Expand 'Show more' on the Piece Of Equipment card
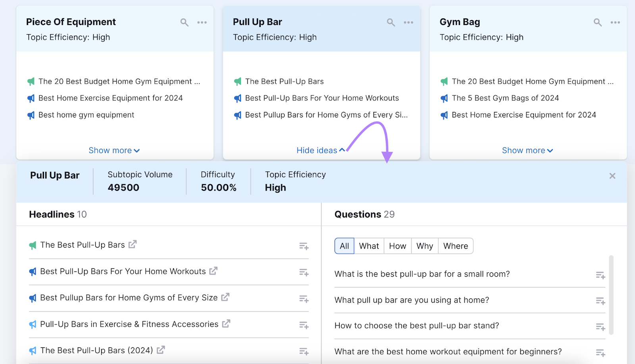635x364 pixels. pos(114,150)
